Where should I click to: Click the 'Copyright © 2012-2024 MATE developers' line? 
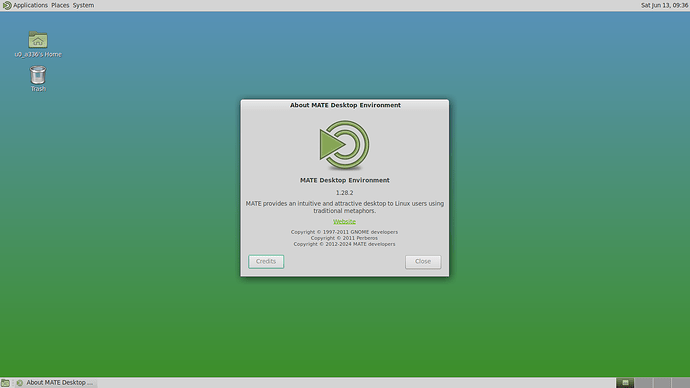click(345, 244)
